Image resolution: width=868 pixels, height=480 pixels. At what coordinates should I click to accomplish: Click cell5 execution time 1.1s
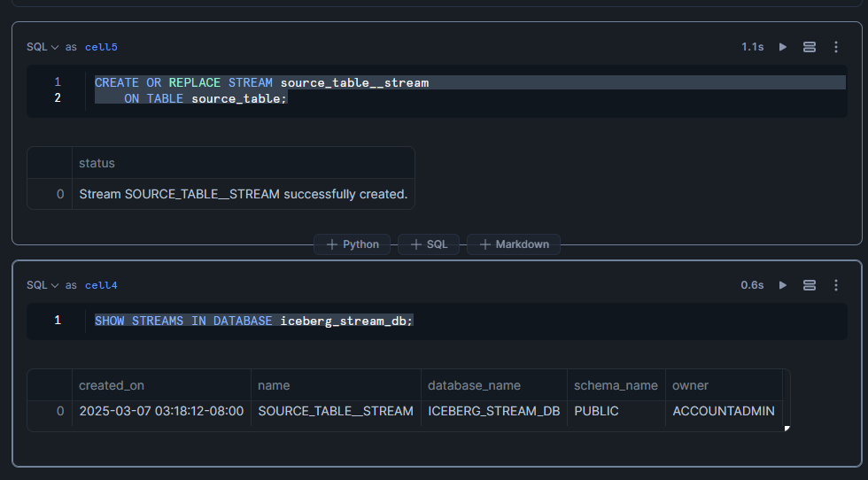pyautogui.click(x=752, y=47)
